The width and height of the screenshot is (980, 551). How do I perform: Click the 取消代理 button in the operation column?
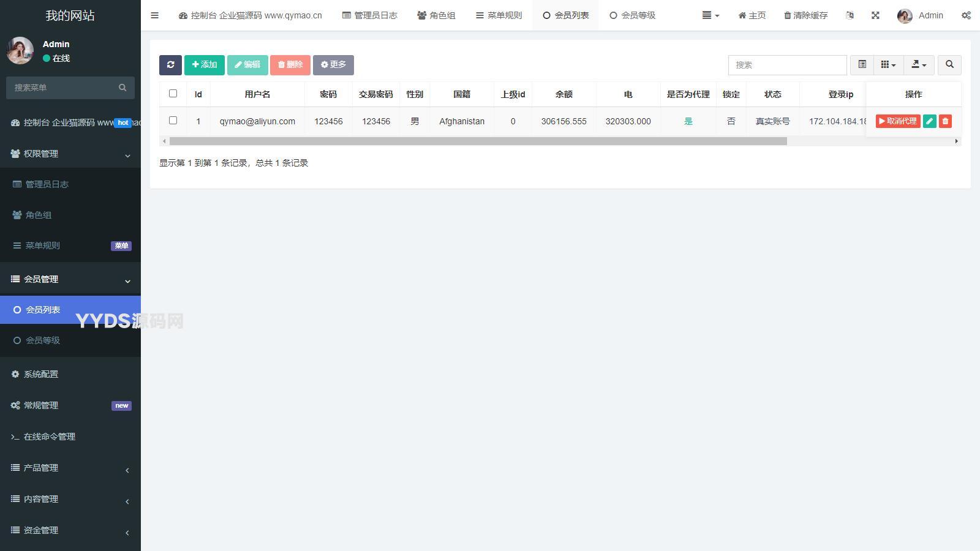pos(897,121)
